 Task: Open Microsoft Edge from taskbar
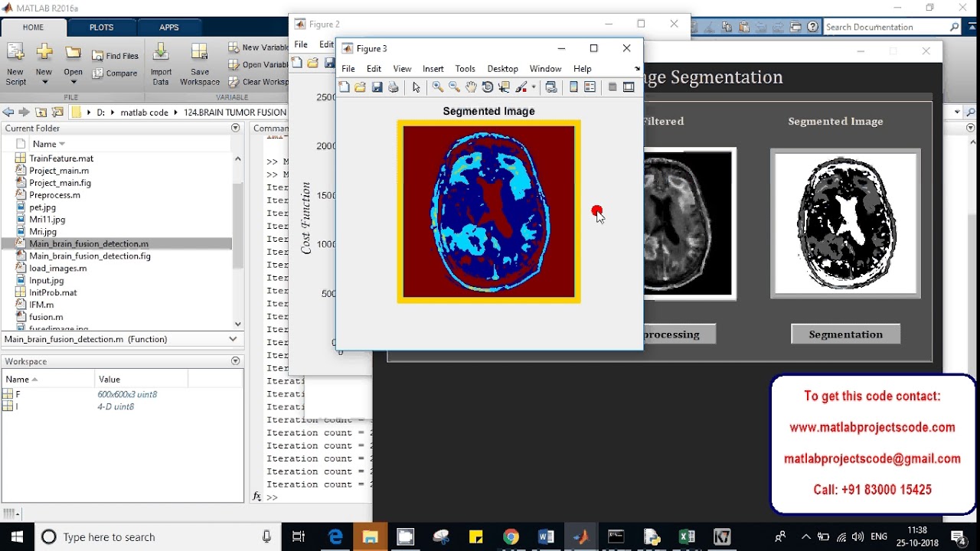coord(335,536)
